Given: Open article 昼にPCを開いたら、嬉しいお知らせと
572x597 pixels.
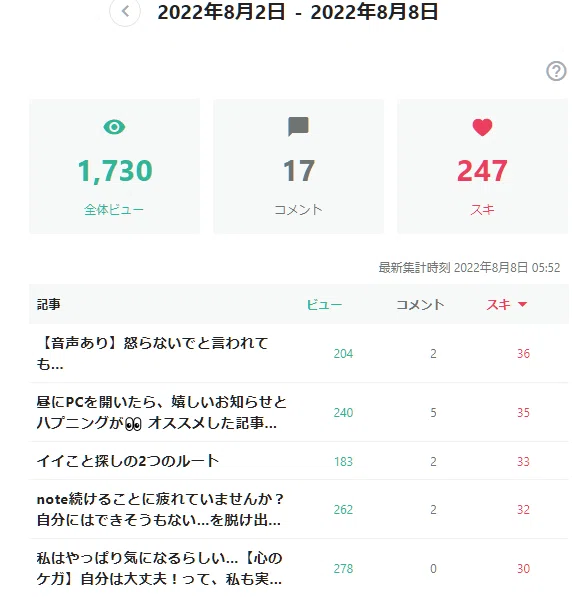Looking at the screenshot, I should [161, 412].
